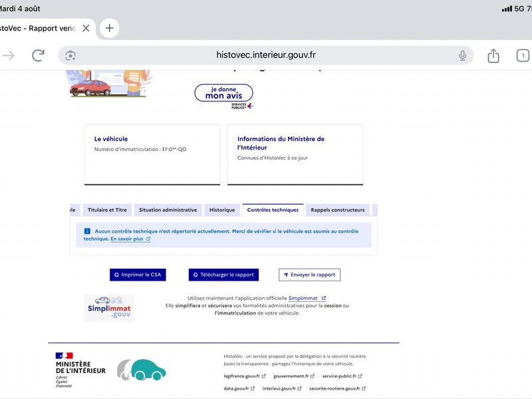
Task: Open interieur.gouv.fr footer link
Action: [x=281, y=388]
